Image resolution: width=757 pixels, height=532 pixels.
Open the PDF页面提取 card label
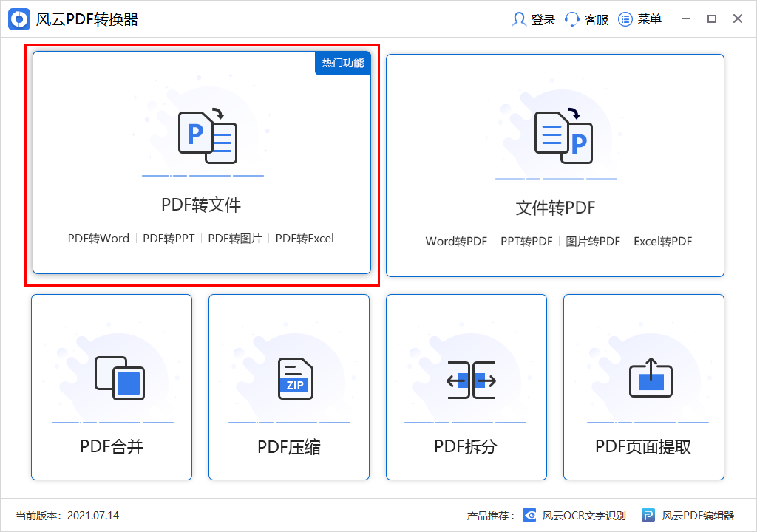tap(643, 446)
